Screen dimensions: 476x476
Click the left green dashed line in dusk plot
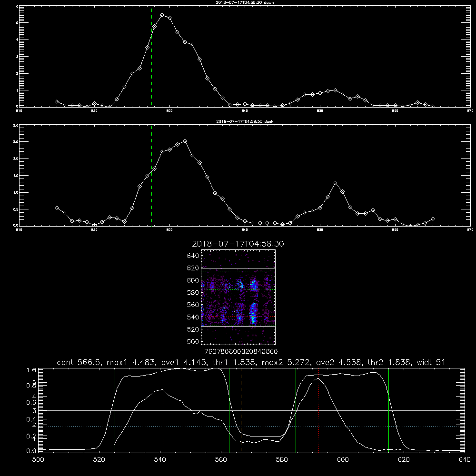(151, 175)
